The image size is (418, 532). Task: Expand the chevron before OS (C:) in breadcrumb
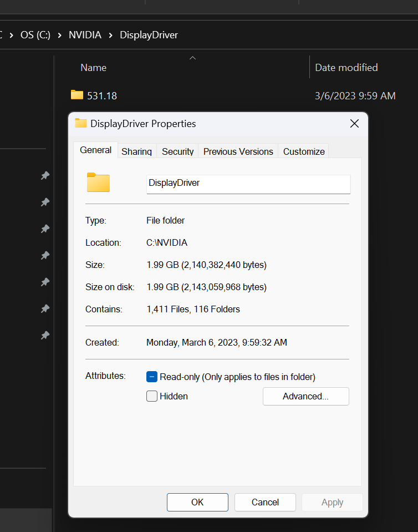point(11,35)
